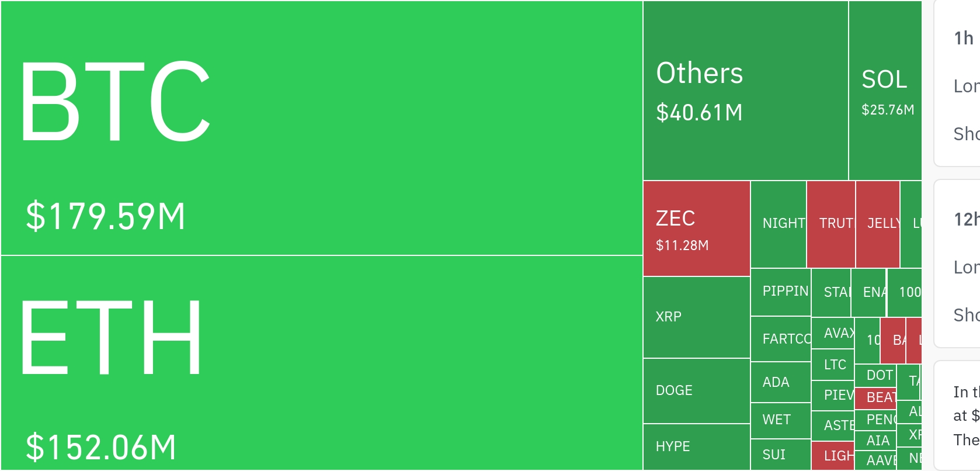Select the DOGE heatmap tile
The image size is (980, 471).
(x=696, y=391)
